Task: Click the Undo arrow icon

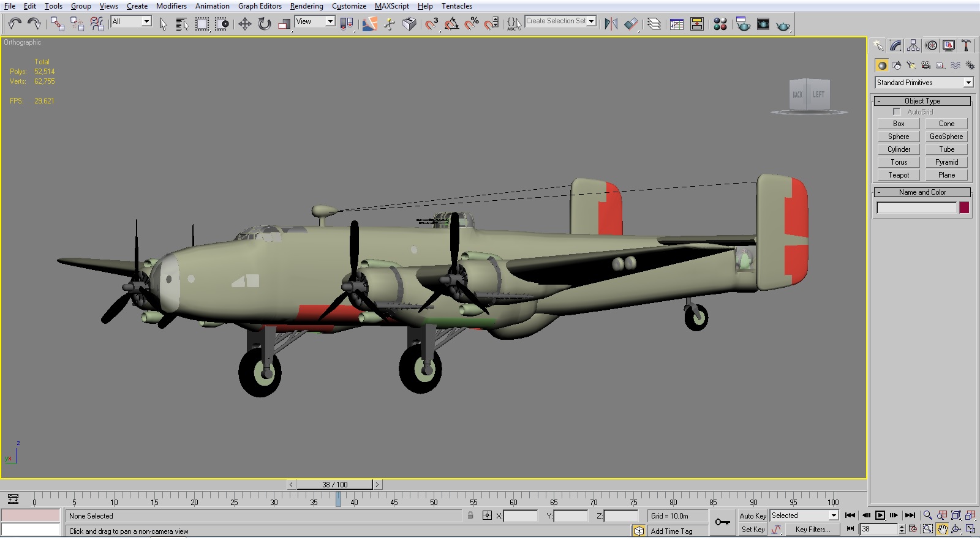Action: pos(15,24)
